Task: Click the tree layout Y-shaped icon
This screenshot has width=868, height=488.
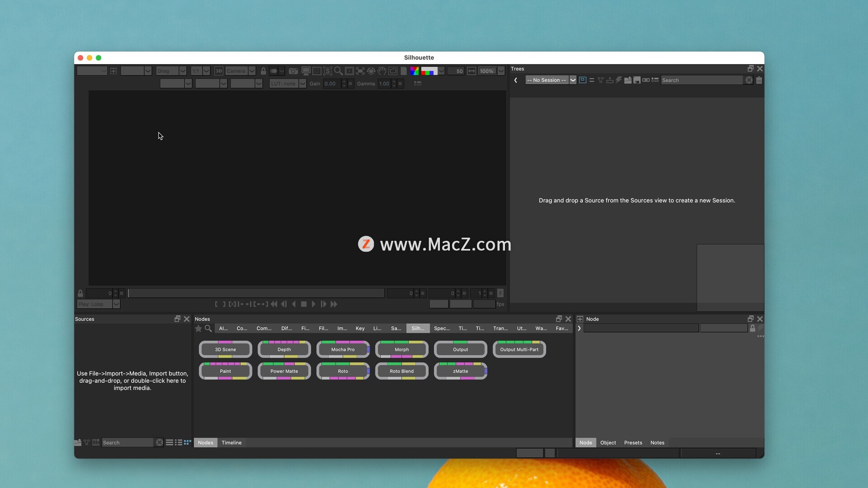Action: [600, 80]
